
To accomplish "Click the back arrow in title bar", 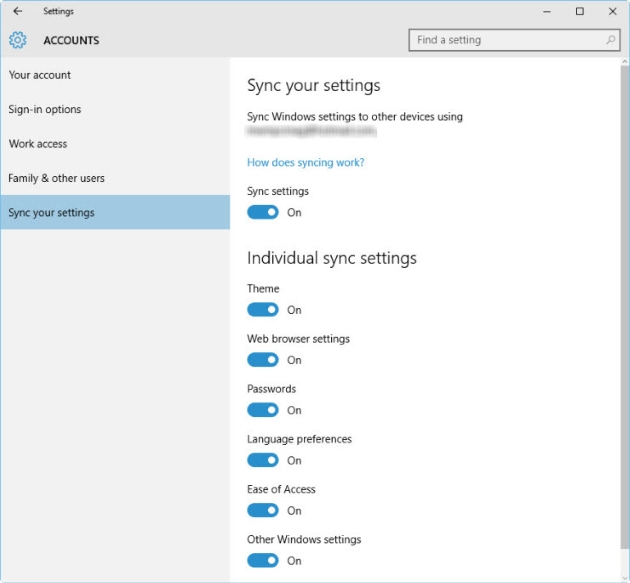I will [x=17, y=11].
